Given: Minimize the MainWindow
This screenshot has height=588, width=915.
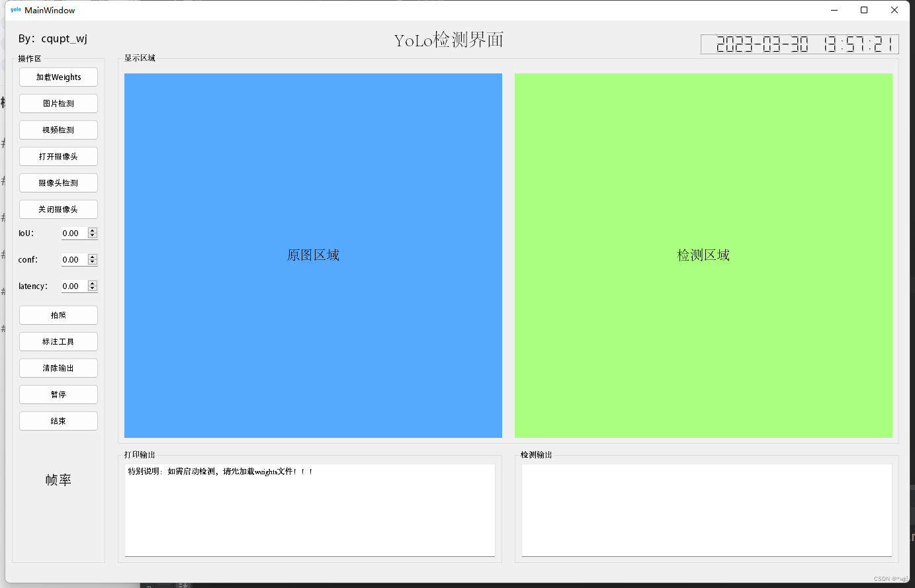Looking at the screenshot, I should coord(834,10).
